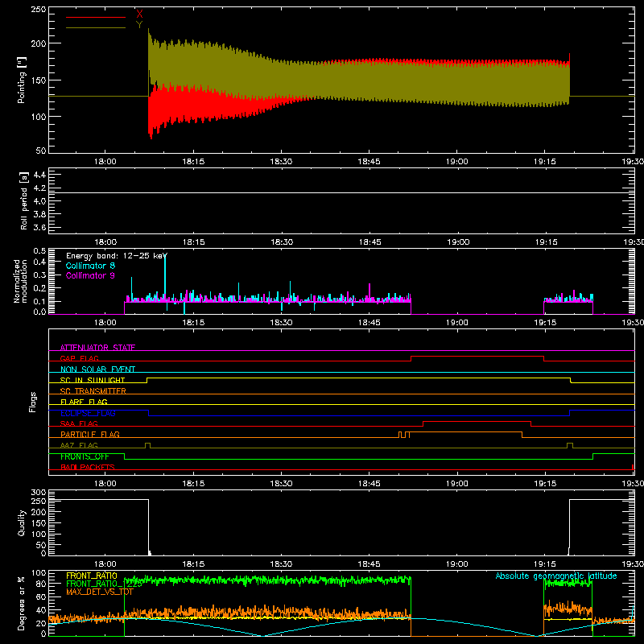644x644 pixels.
Task: Click the 18:45 label below Roll period plot
Action: (369, 242)
